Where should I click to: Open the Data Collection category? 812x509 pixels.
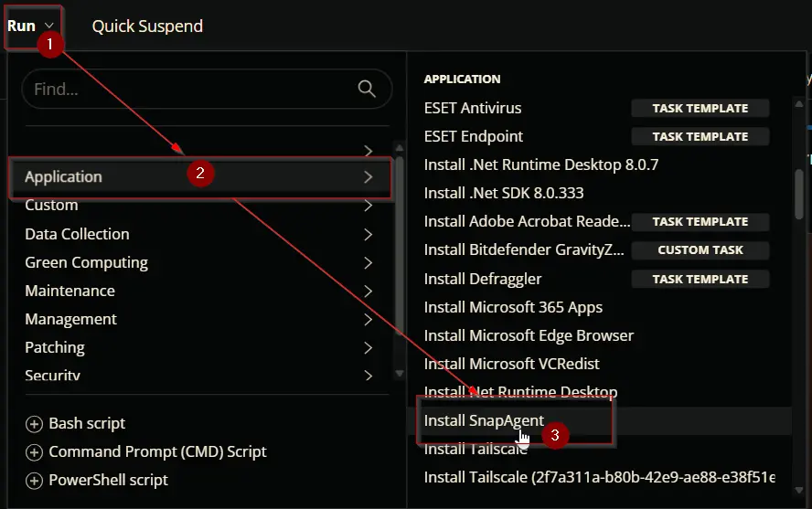pos(77,234)
